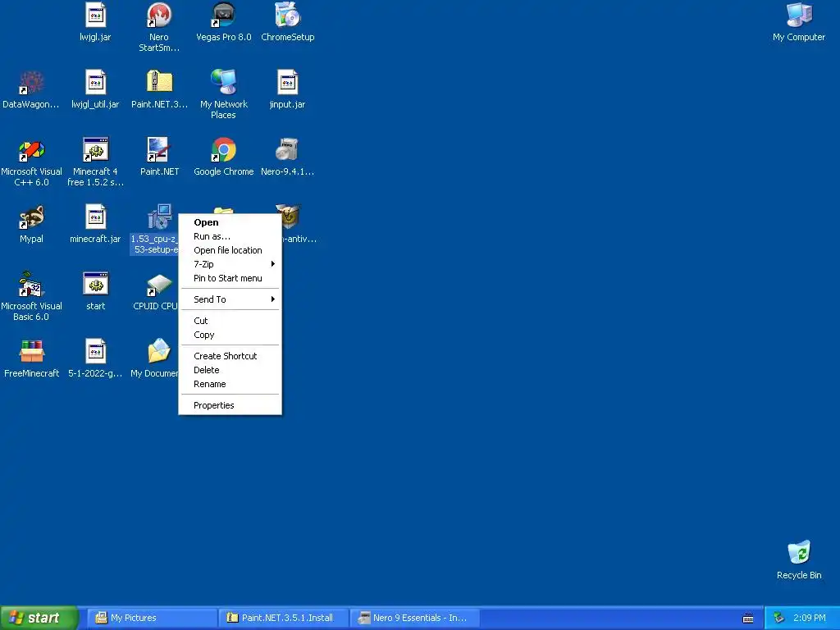This screenshot has height=630, width=840.
Task: Click the on-screen keyboard tray icon
Action: tap(748, 619)
